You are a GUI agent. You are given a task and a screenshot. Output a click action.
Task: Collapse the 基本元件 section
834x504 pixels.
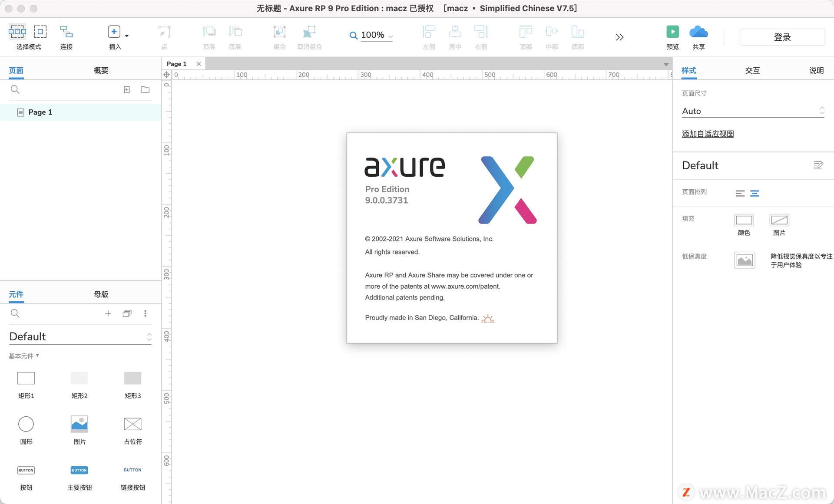[x=24, y=356]
